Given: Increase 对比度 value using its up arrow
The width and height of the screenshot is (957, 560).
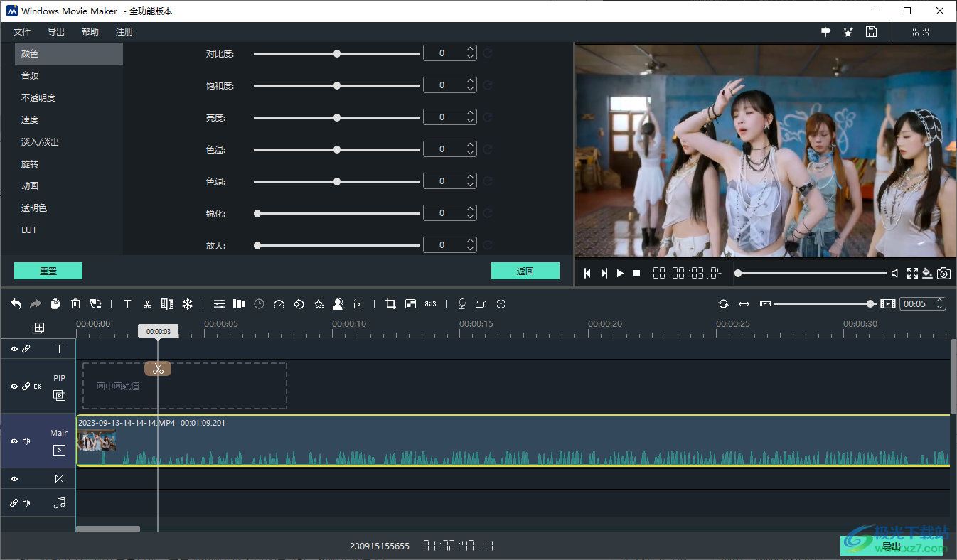Looking at the screenshot, I should pyautogui.click(x=469, y=49).
